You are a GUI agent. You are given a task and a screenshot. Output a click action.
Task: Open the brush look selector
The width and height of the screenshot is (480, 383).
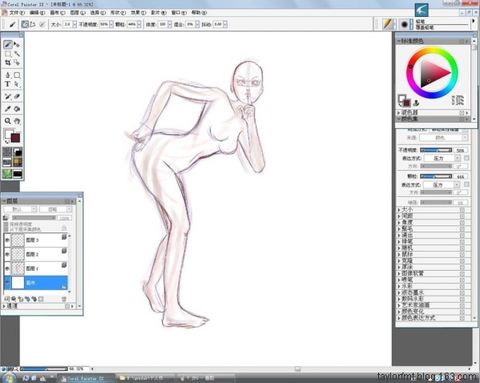(7, 173)
